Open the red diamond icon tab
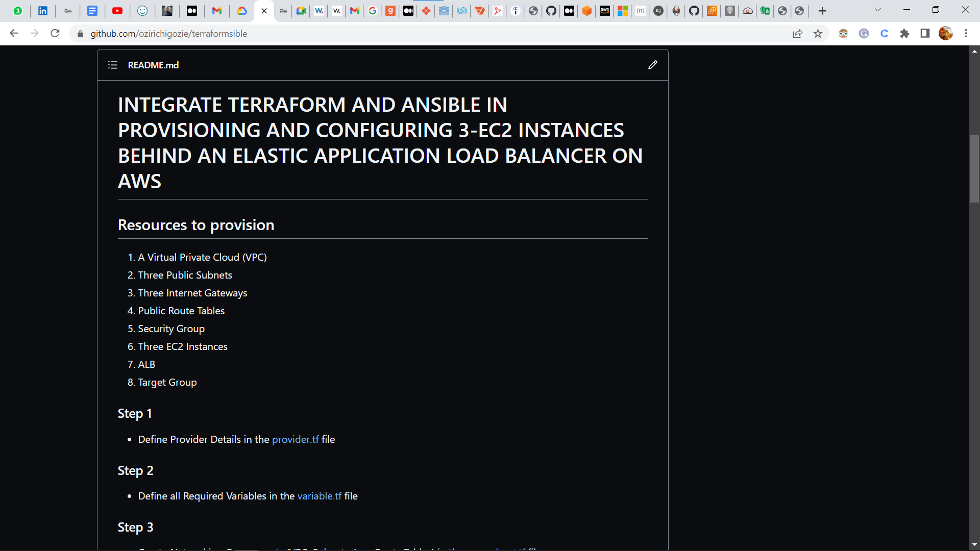The height and width of the screenshot is (551, 980). click(426, 11)
